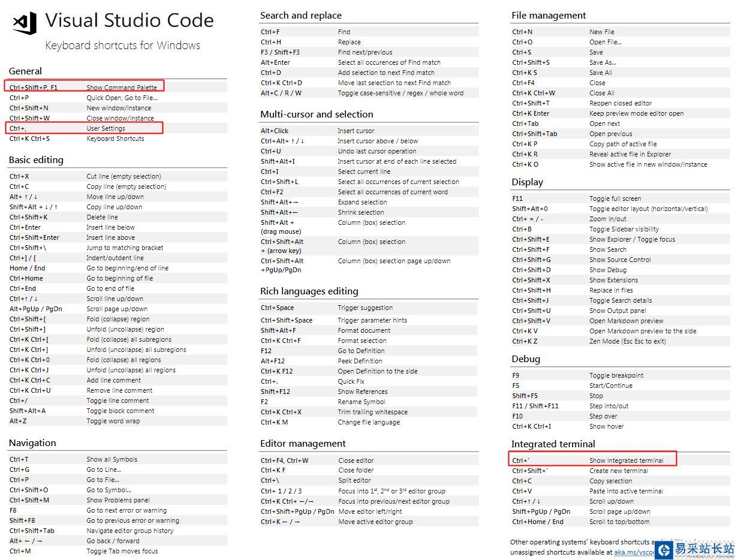Select 'Show hover' entry

pos(606,426)
